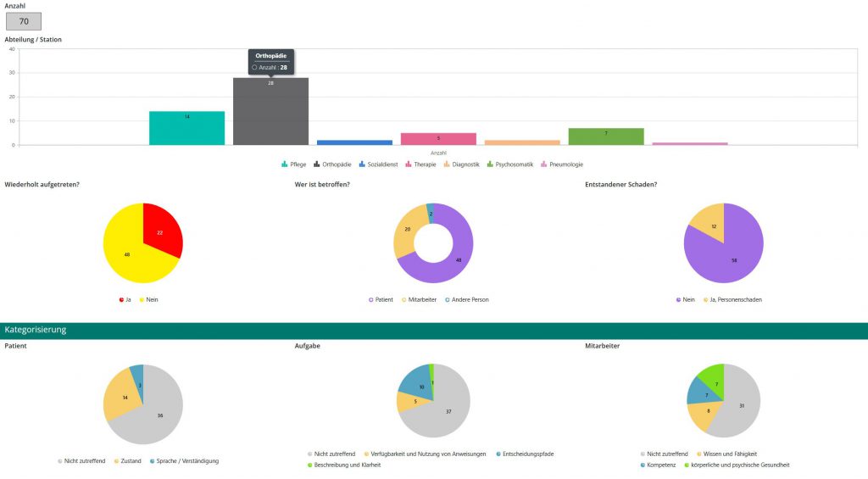Toggle the 'Andere Person' legend entry
Viewport: 868px width, 479px height.
click(x=470, y=299)
